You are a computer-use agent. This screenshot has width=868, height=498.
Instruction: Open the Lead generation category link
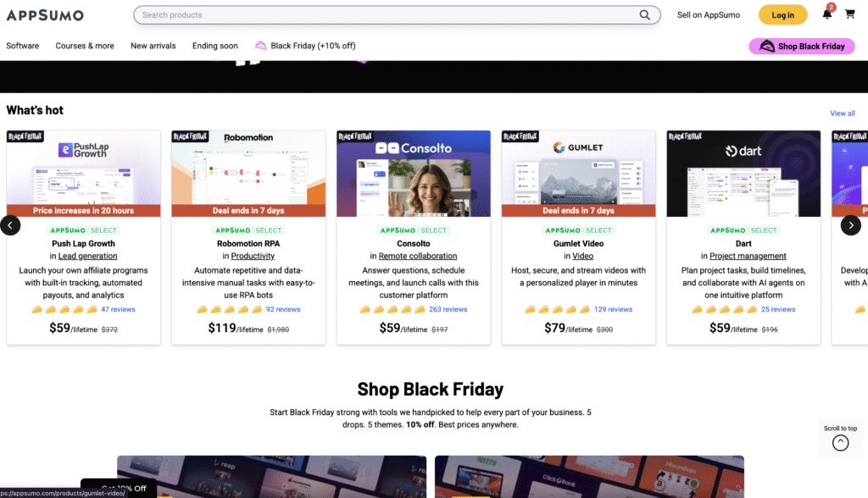[87, 256]
